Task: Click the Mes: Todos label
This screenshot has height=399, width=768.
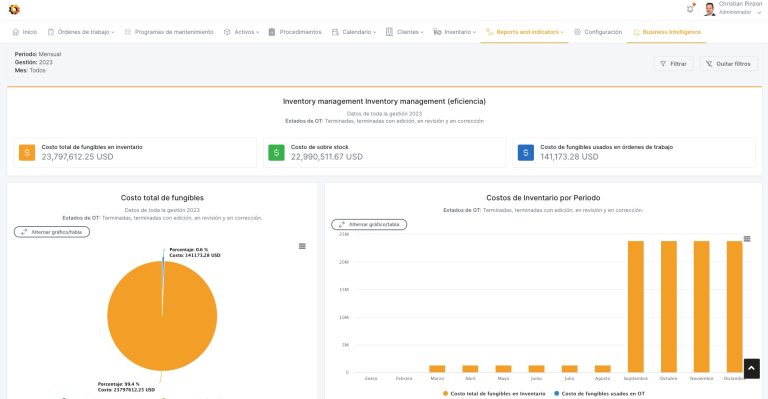Action: [30, 70]
